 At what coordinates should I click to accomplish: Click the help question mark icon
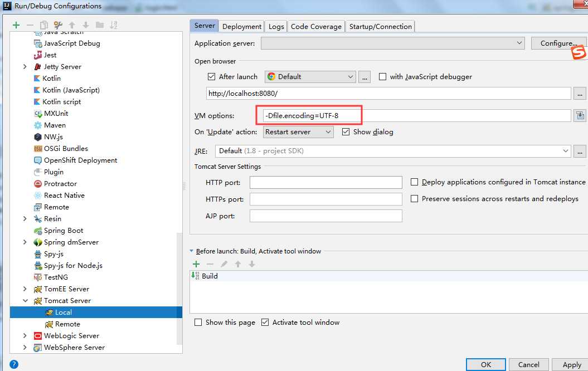pos(14,364)
